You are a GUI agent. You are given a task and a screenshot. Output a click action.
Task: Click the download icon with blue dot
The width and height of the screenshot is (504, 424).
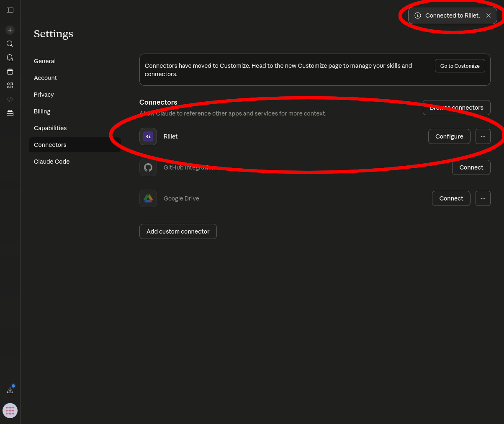[x=10, y=390]
